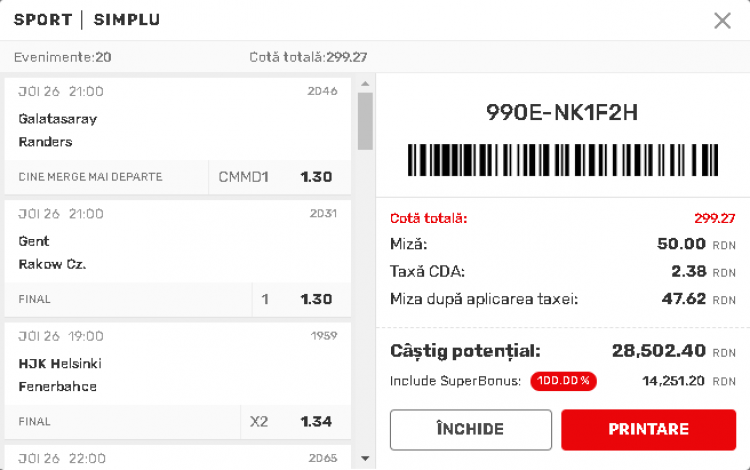Click the CMMD1 selection odds 1.30
This screenshot has height=470, width=750.
point(316,177)
